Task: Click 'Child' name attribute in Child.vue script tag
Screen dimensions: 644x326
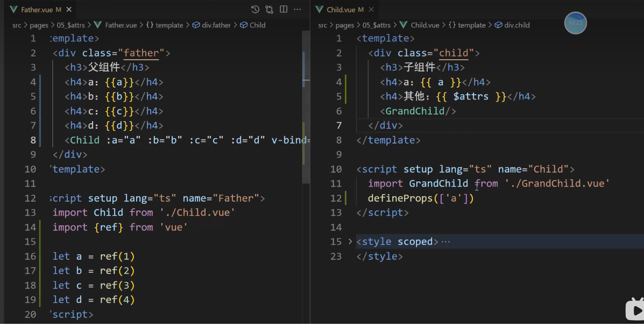Action: (x=548, y=169)
